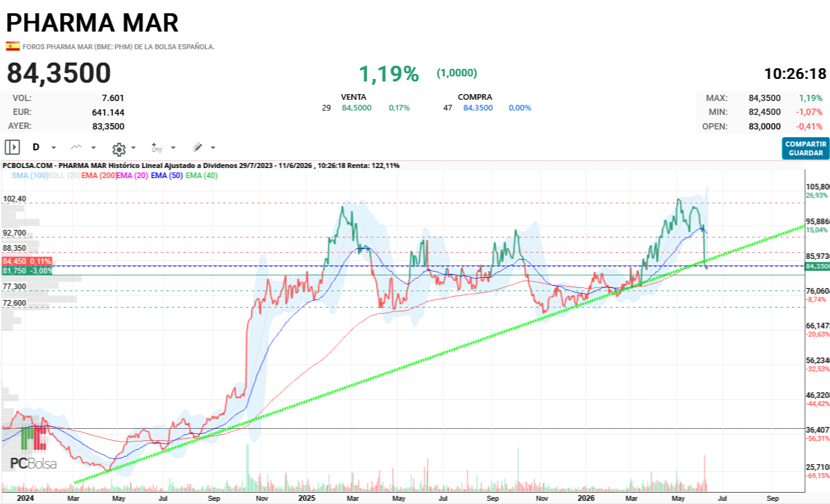Viewport: 830px width, 504px height.
Task: Click the -20,63% label on the price axis
Action: click(817, 334)
